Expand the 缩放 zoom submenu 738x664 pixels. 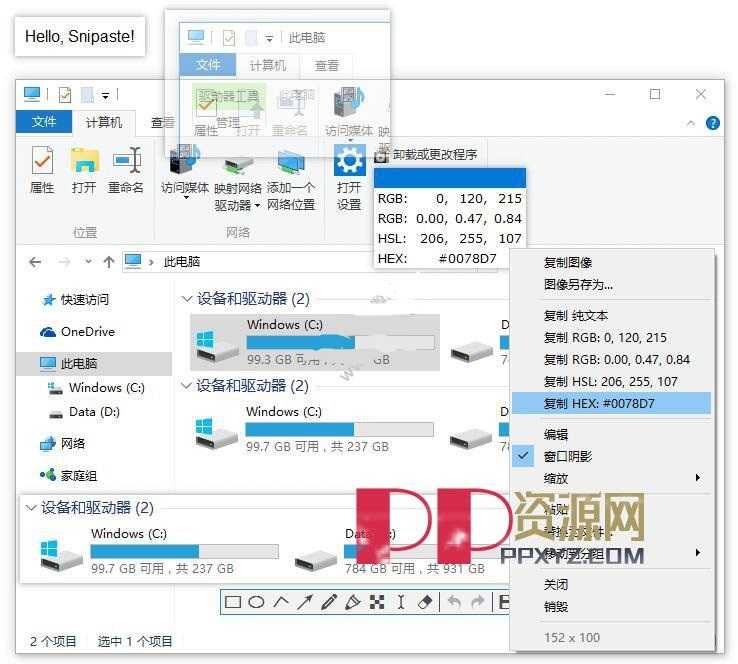click(611, 478)
